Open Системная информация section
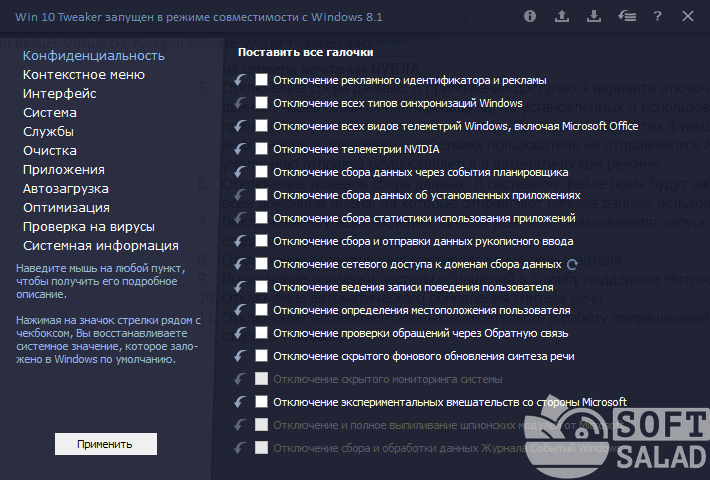Viewport: 710px width, 480px height. click(101, 246)
